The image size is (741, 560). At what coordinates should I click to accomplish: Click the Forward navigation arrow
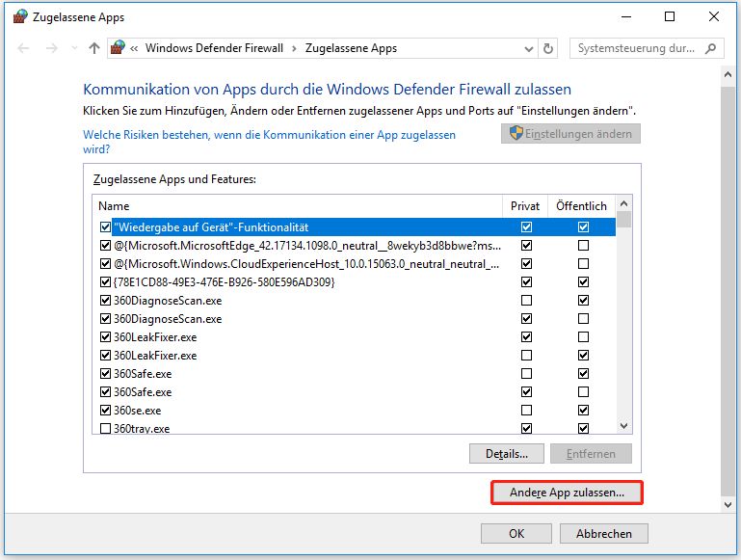click(51, 48)
